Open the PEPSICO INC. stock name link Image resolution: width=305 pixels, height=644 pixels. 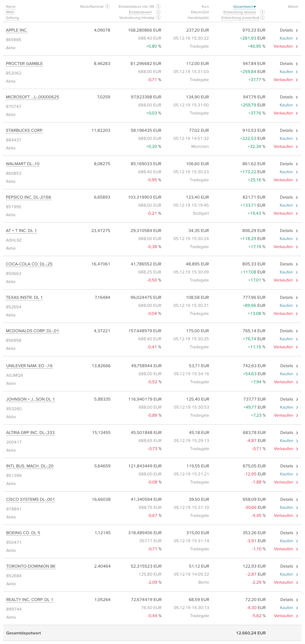(x=28, y=197)
